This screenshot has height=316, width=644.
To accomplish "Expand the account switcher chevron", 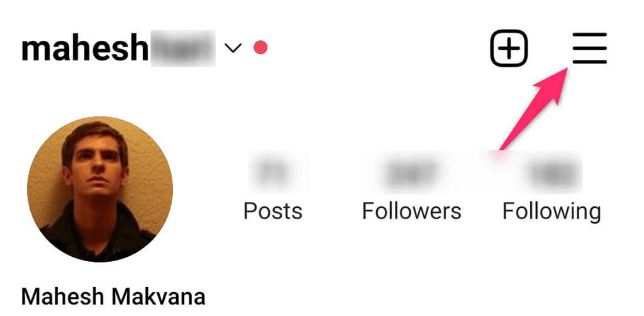I will (233, 48).
